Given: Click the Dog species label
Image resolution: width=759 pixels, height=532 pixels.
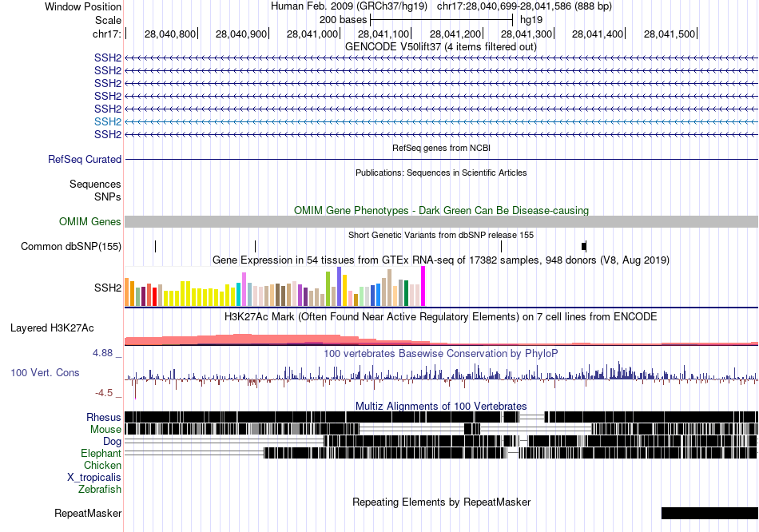Looking at the screenshot, I should click(x=112, y=441).
